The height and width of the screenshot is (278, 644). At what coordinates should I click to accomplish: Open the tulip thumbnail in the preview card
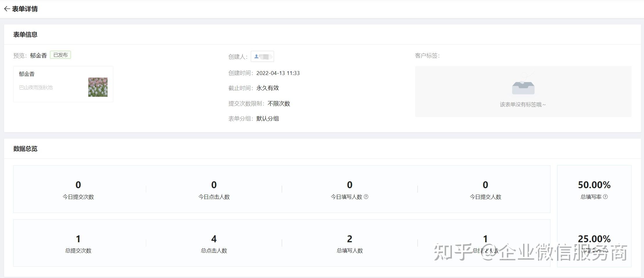[98, 87]
